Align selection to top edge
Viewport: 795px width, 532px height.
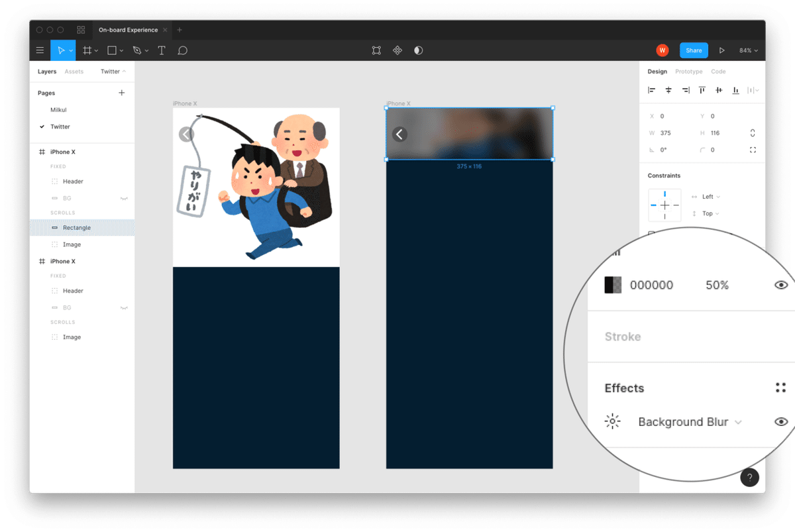(702, 90)
